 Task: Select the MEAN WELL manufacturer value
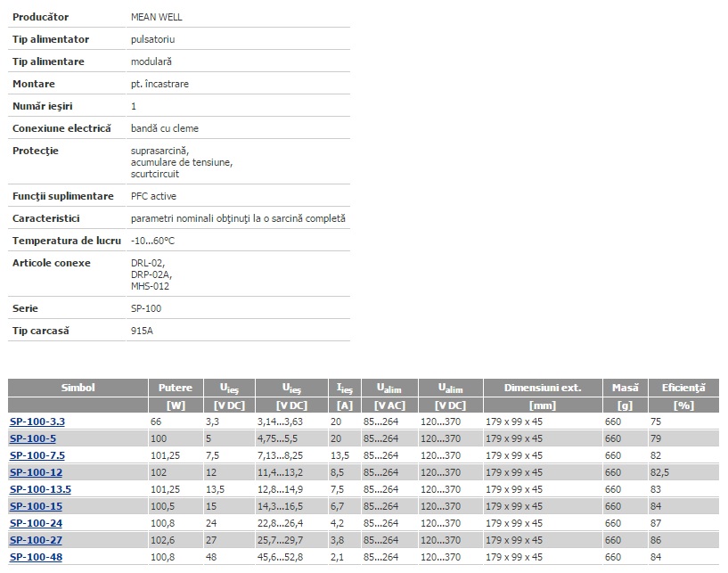point(157,17)
